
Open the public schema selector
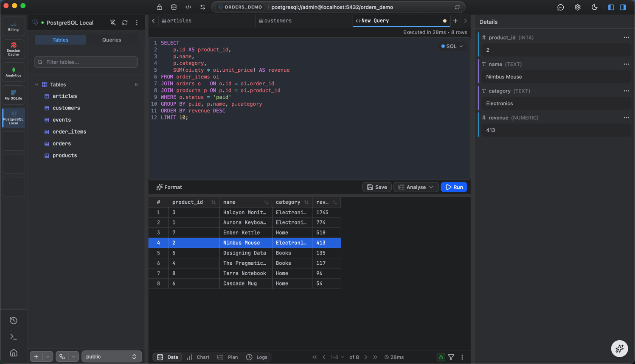[x=111, y=357]
